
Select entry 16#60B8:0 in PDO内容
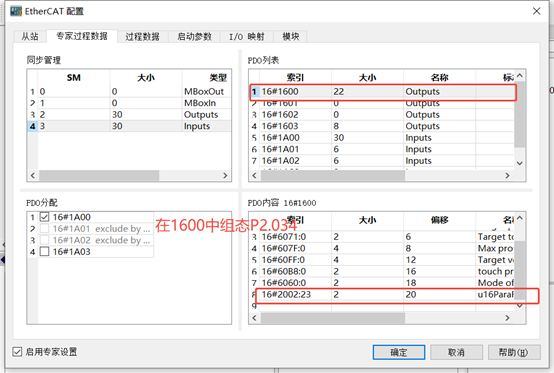coord(382,271)
